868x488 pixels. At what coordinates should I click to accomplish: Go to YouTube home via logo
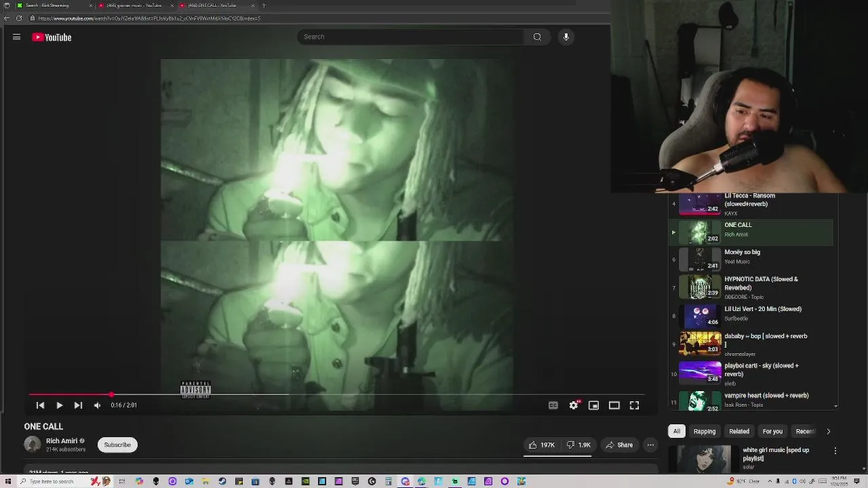pos(52,37)
